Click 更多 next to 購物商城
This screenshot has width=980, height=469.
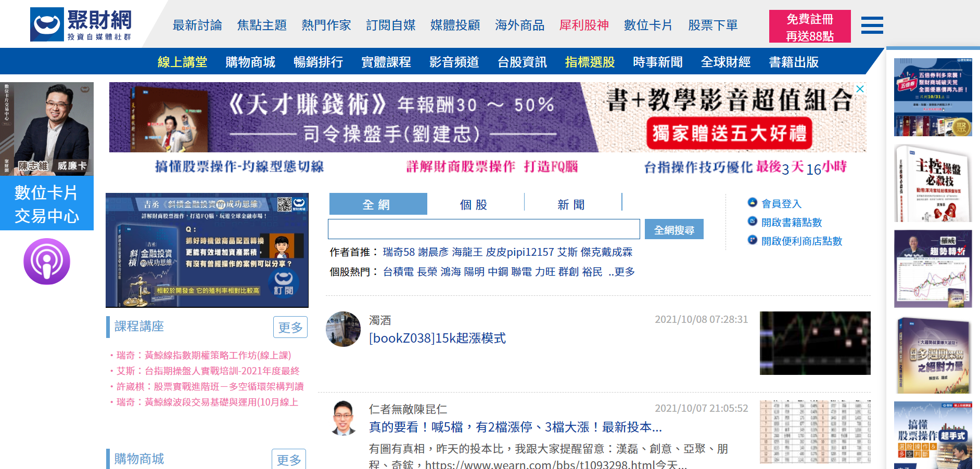point(289,460)
